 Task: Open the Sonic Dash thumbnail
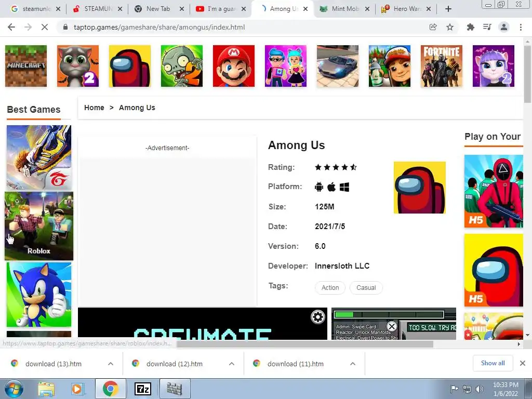point(39,295)
